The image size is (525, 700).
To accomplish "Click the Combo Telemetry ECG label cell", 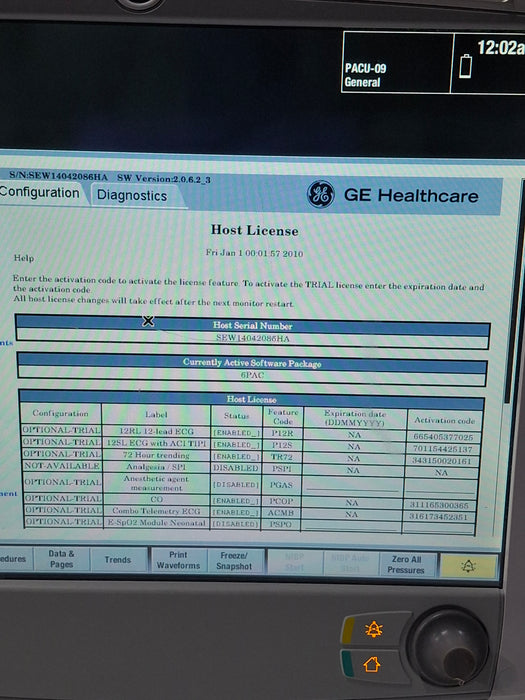I will pos(156,511).
